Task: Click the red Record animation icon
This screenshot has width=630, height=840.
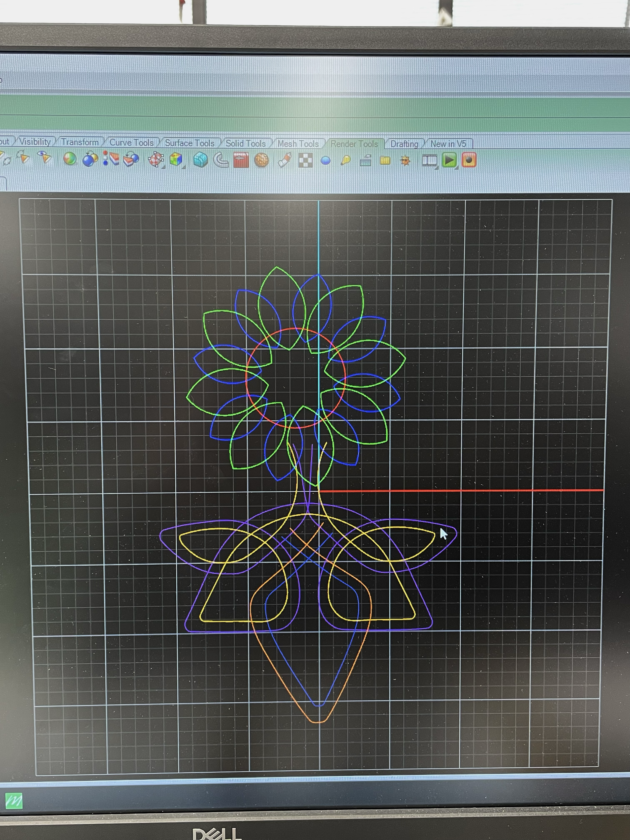Action: click(469, 160)
